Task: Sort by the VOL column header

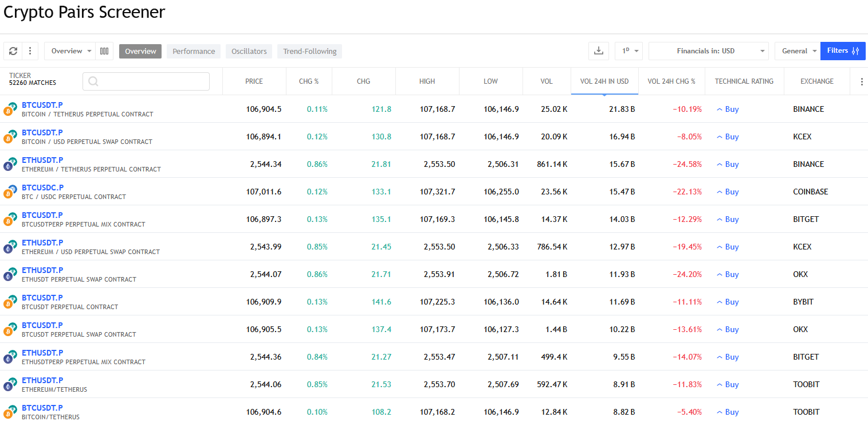Action: (547, 81)
